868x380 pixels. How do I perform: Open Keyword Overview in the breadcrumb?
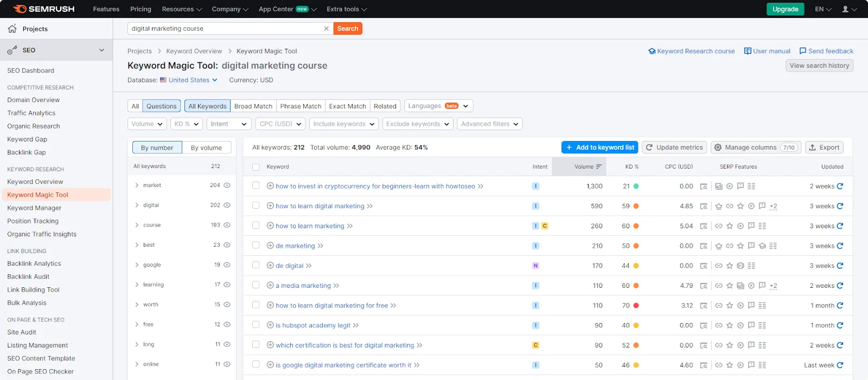(194, 51)
